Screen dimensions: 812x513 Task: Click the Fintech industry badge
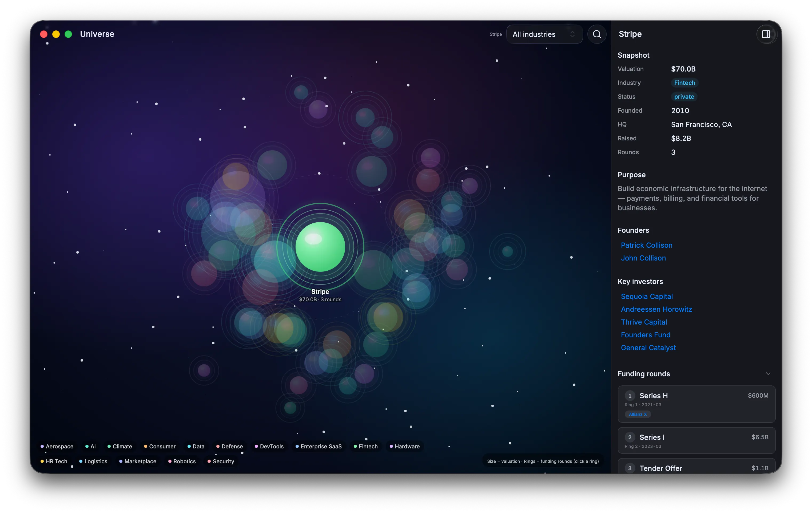click(684, 83)
